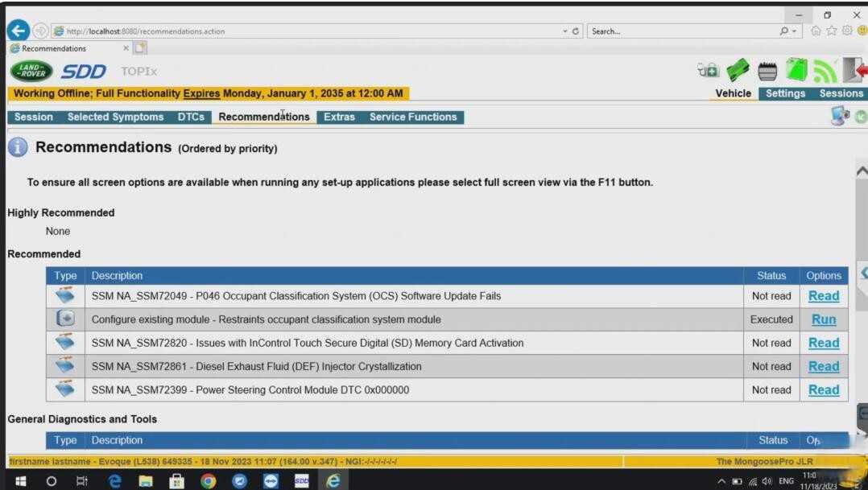
Task: Expand the search provider dropdown arrow
Action: (795, 31)
